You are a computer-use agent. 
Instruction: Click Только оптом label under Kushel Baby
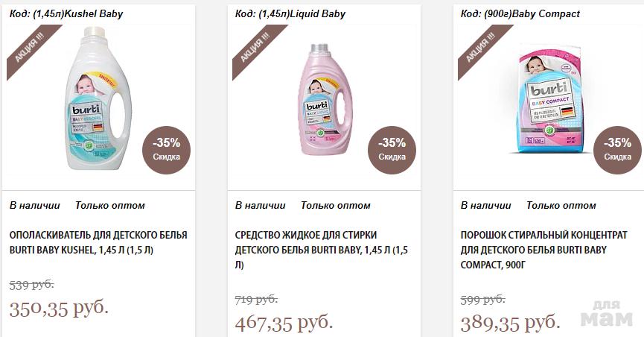pyautogui.click(x=110, y=205)
